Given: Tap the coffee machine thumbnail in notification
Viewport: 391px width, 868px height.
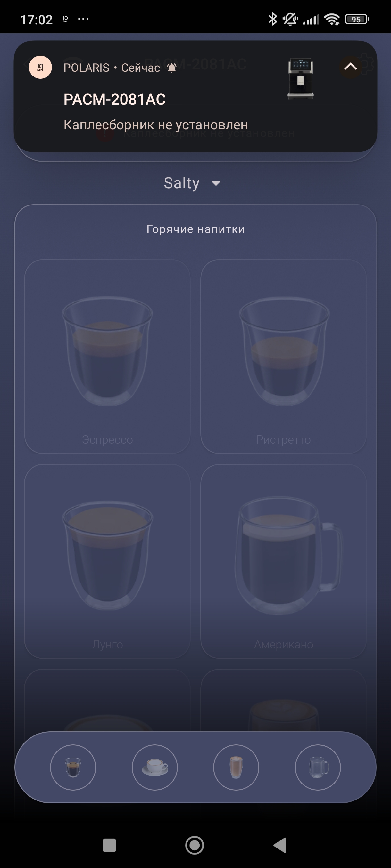Looking at the screenshot, I should pyautogui.click(x=300, y=78).
